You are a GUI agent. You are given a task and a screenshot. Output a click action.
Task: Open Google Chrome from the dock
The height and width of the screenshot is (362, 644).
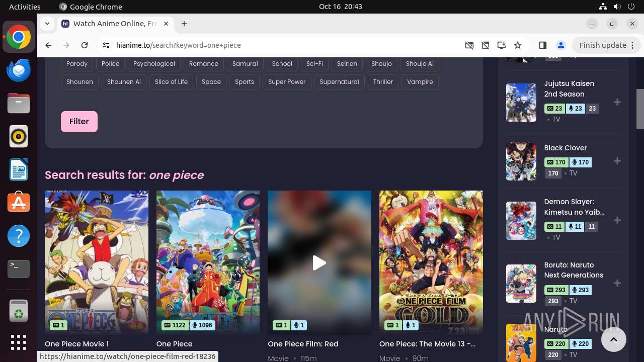[19, 37]
